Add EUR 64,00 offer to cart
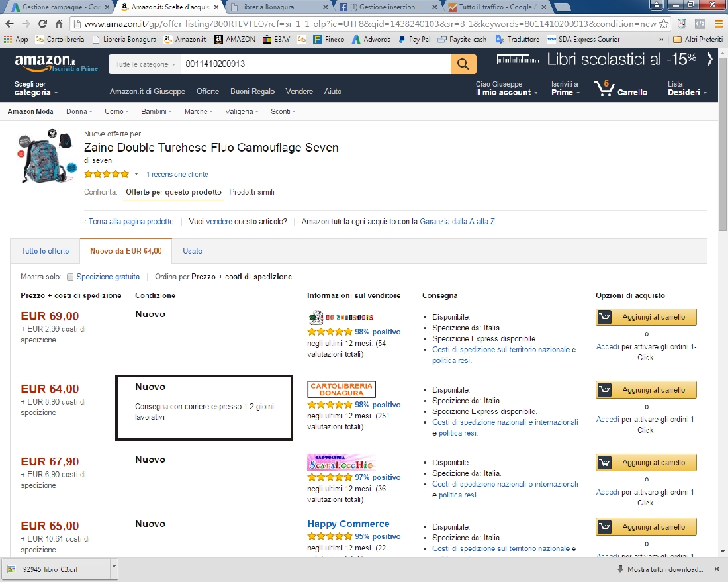Screen dimensions: 728x582 click(x=647, y=390)
